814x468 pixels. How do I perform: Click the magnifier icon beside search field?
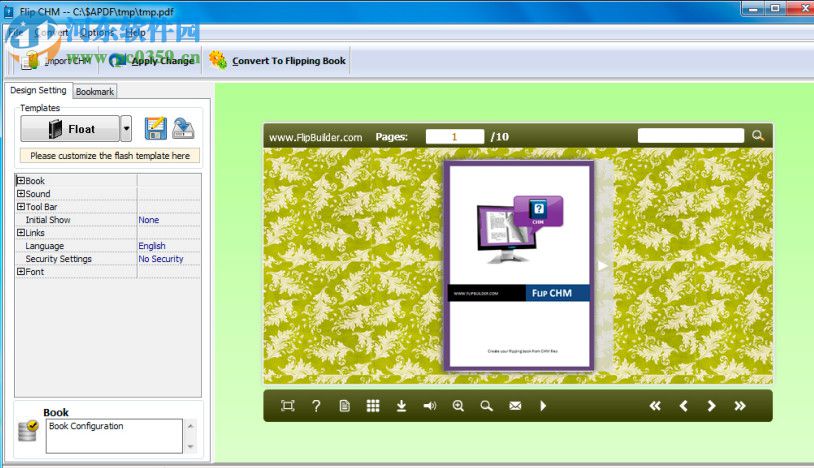758,135
